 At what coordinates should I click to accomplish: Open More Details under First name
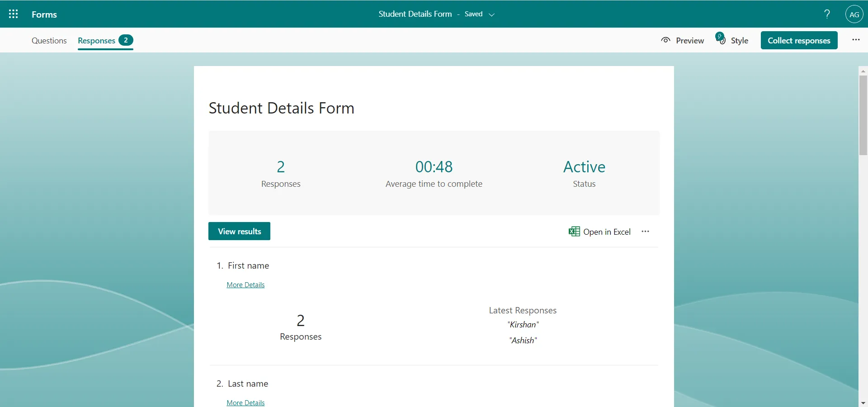(x=245, y=284)
